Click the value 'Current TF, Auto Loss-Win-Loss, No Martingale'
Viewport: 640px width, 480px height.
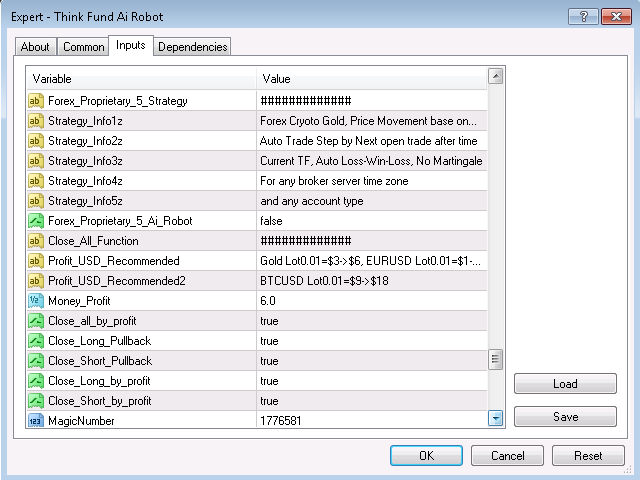point(371,161)
